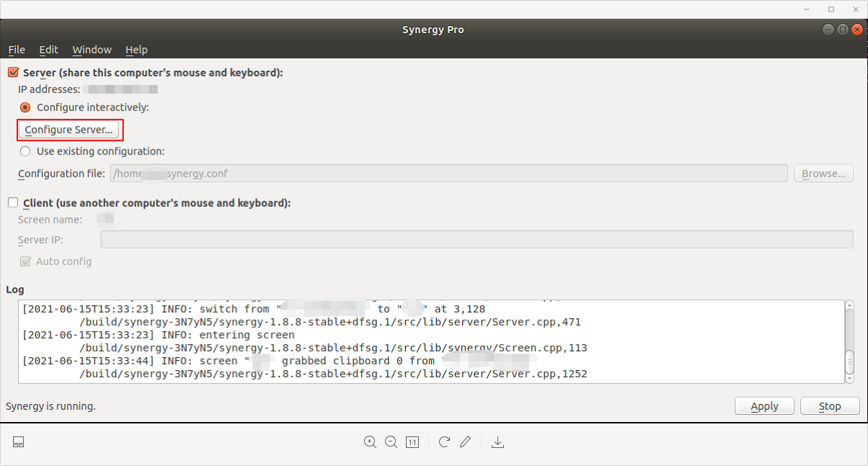Select the Use existing configuration option
The image size is (868, 466).
coord(25,151)
